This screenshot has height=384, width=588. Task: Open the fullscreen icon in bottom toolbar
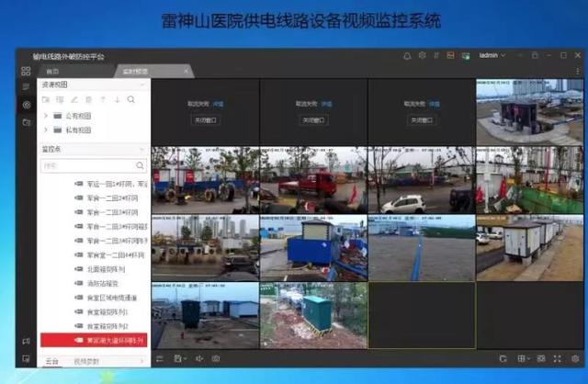point(558,359)
